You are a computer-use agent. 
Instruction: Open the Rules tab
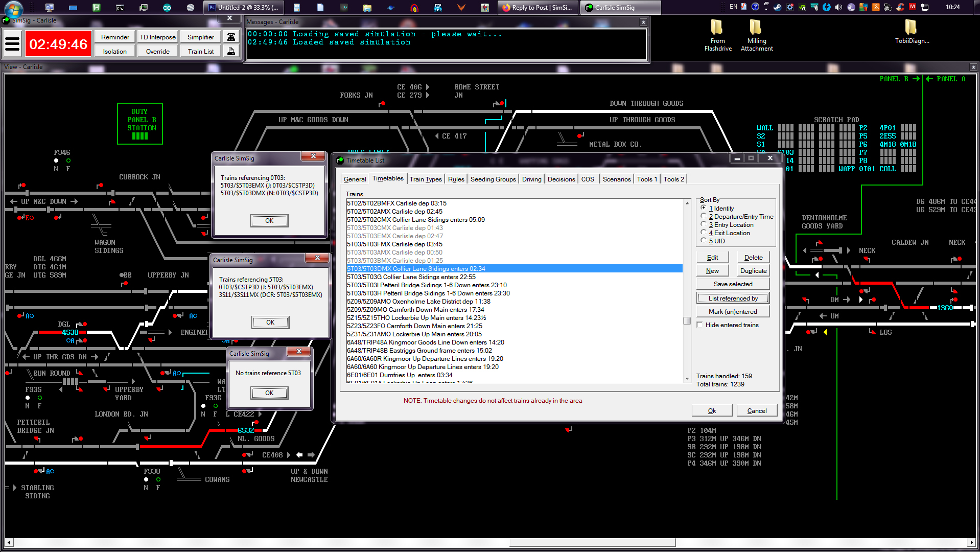click(456, 179)
